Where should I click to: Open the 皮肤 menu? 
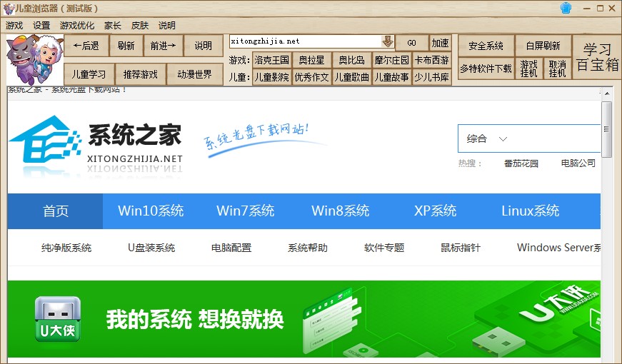(x=140, y=26)
